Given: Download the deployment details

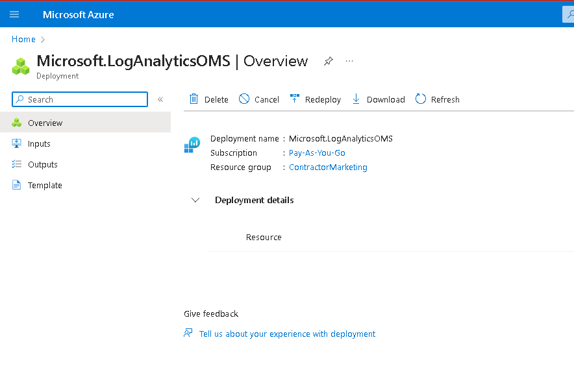Looking at the screenshot, I should tap(379, 99).
